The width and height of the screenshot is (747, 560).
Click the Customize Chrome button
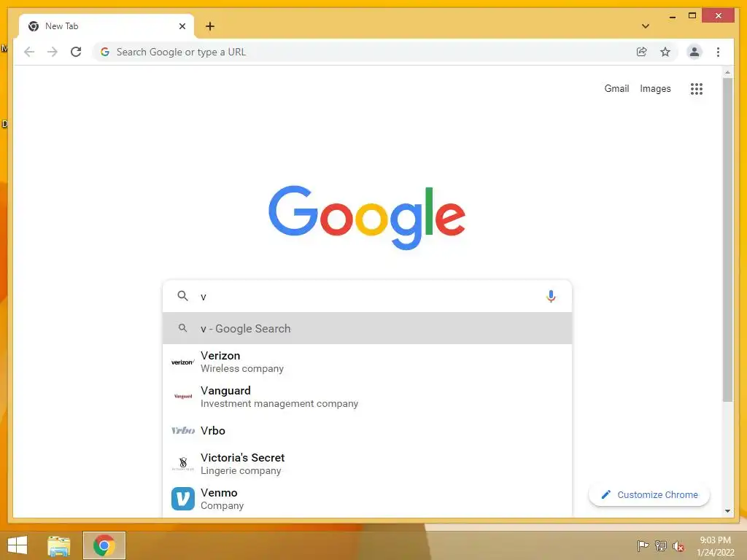(x=649, y=495)
